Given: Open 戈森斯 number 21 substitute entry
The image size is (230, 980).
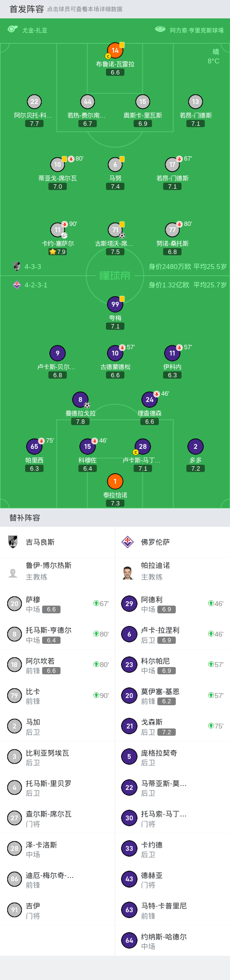Looking at the screenshot, I should click(x=172, y=726).
